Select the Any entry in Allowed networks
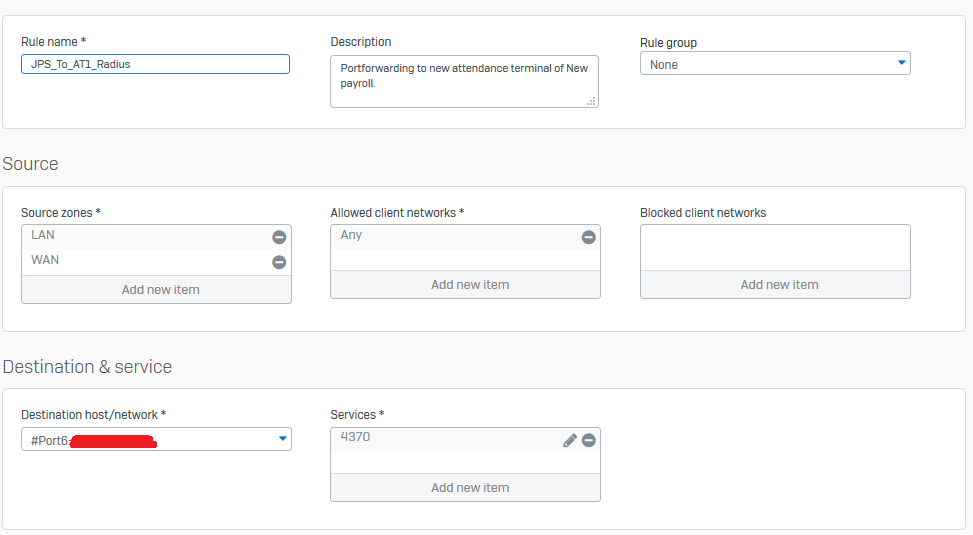Screen dimensions: 973x535 [x=450, y=236]
